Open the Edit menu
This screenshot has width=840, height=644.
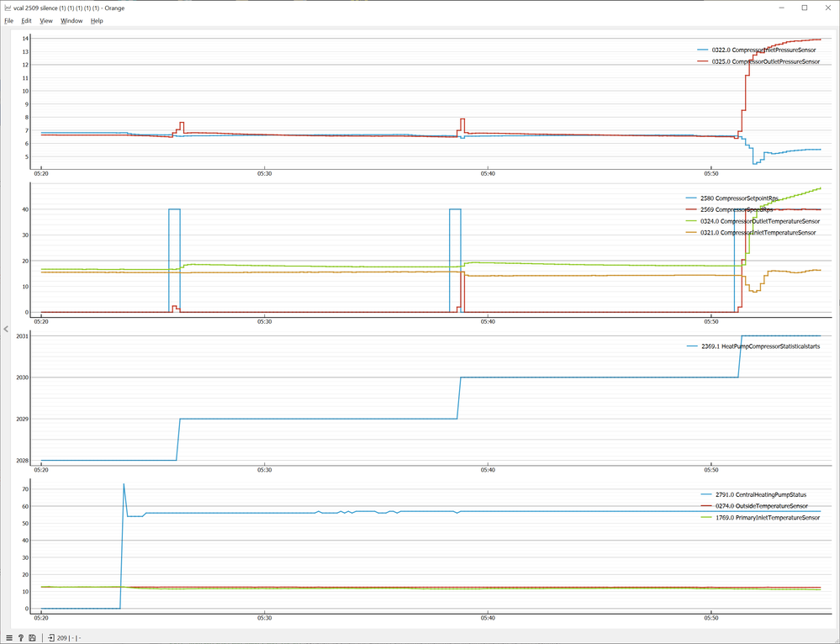coord(26,20)
